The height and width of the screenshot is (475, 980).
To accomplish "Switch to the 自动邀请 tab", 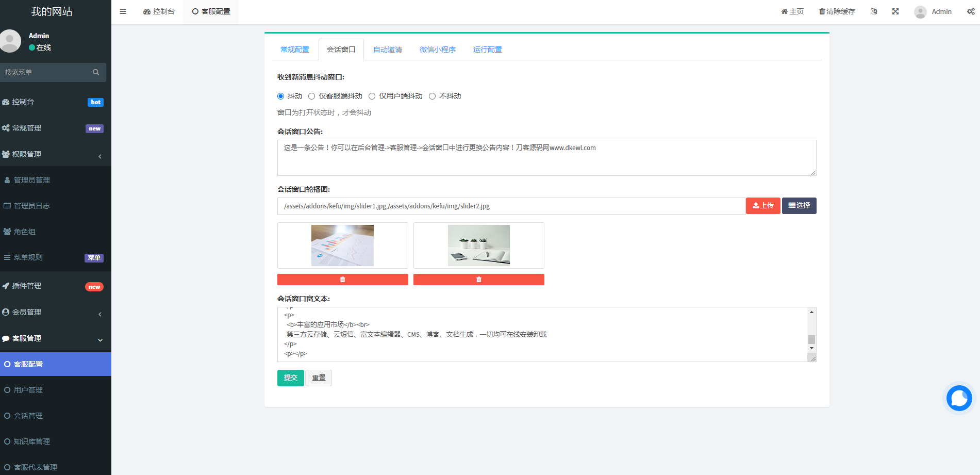I will 387,50.
